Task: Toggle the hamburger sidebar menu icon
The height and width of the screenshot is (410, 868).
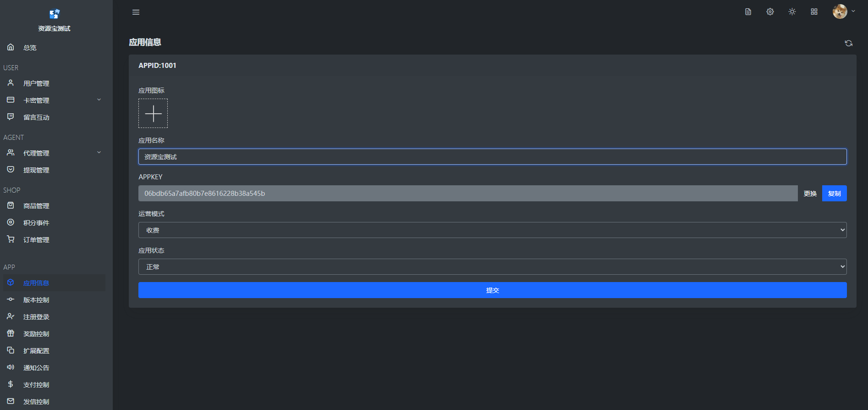Action: 136,12
